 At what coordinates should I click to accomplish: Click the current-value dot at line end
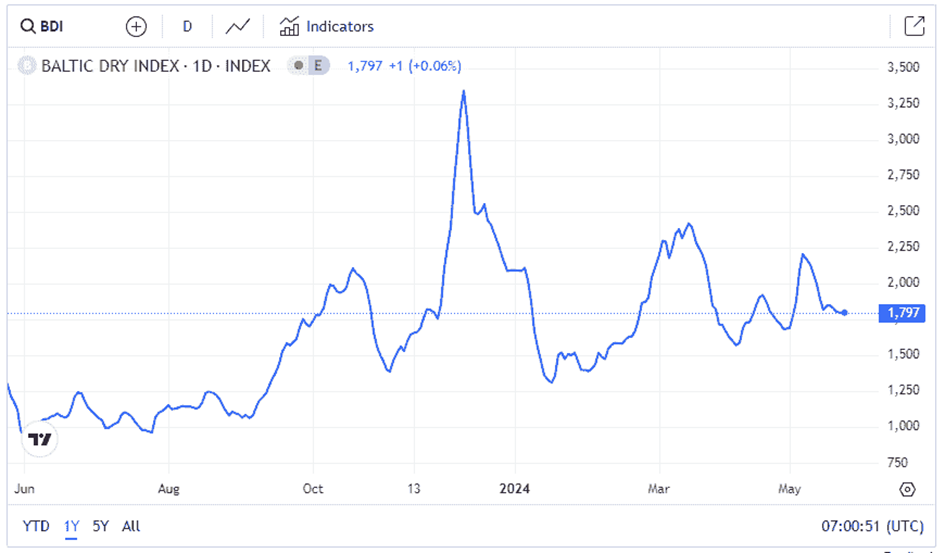click(845, 313)
